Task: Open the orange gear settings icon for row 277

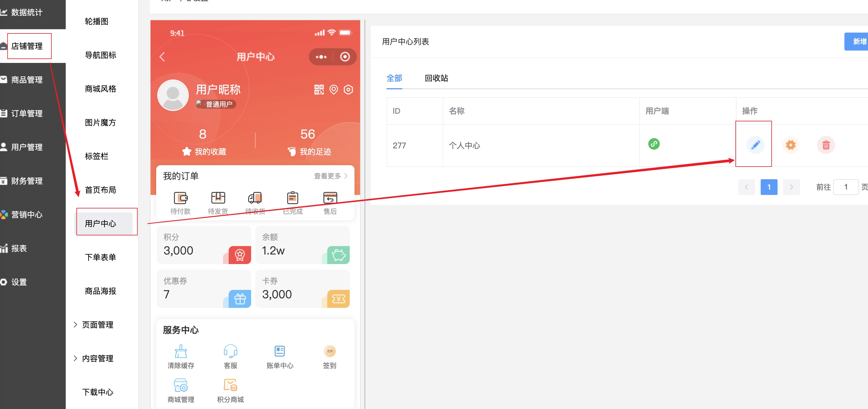Action: [x=790, y=145]
